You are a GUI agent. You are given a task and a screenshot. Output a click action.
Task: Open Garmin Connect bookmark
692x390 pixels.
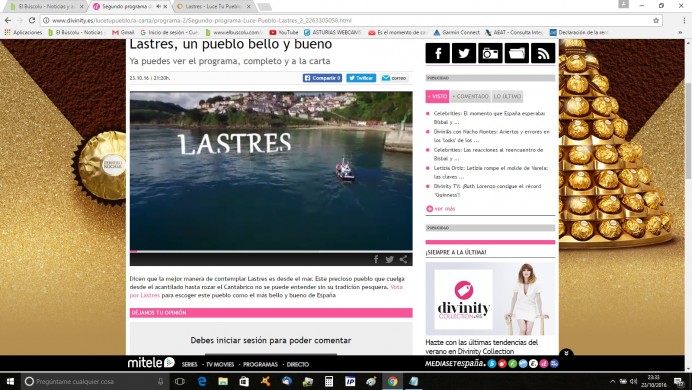[456, 32]
